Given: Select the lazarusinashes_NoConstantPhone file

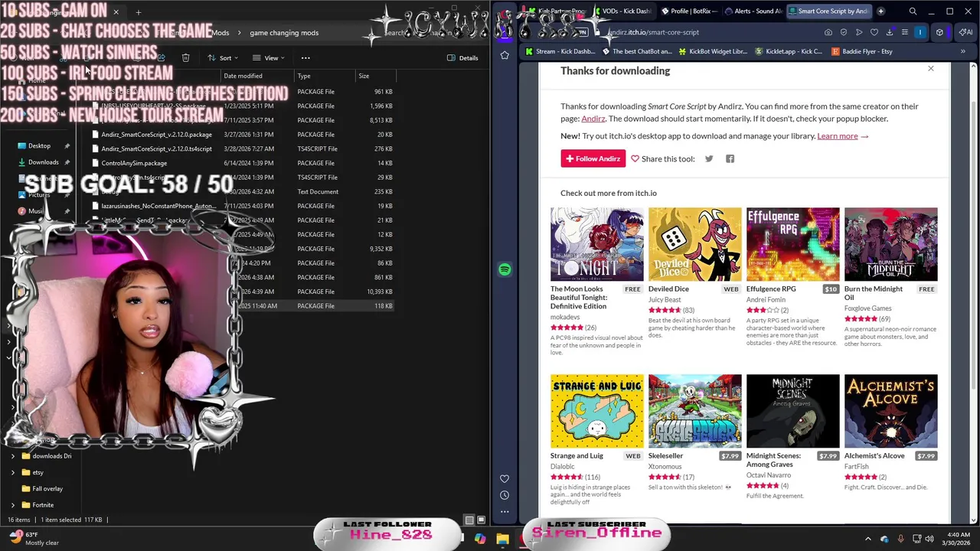Looking at the screenshot, I should (242, 206).
